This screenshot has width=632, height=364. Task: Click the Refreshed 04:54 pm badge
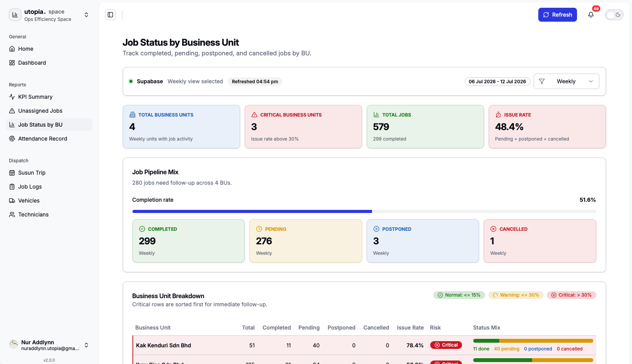pyautogui.click(x=255, y=81)
